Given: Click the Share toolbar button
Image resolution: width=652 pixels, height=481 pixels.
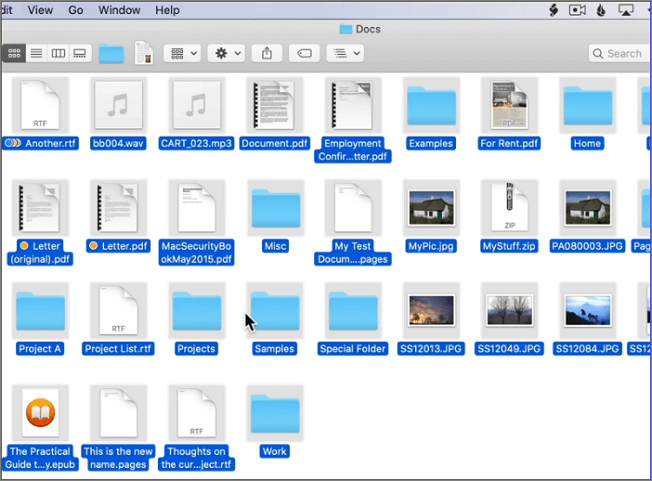Looking at the screenshot, I should [x=267, y=53].
